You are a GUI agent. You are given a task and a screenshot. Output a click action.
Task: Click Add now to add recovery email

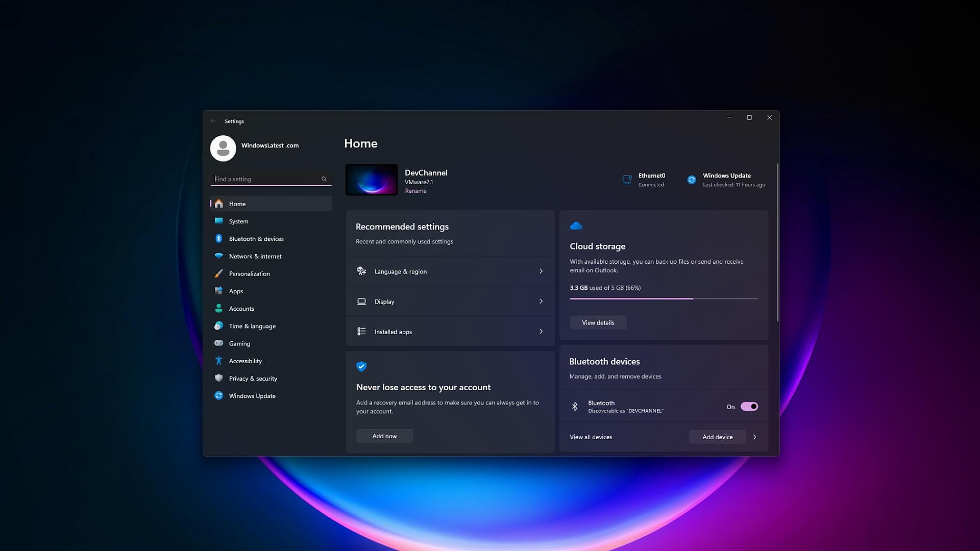[x=384, y=436]
